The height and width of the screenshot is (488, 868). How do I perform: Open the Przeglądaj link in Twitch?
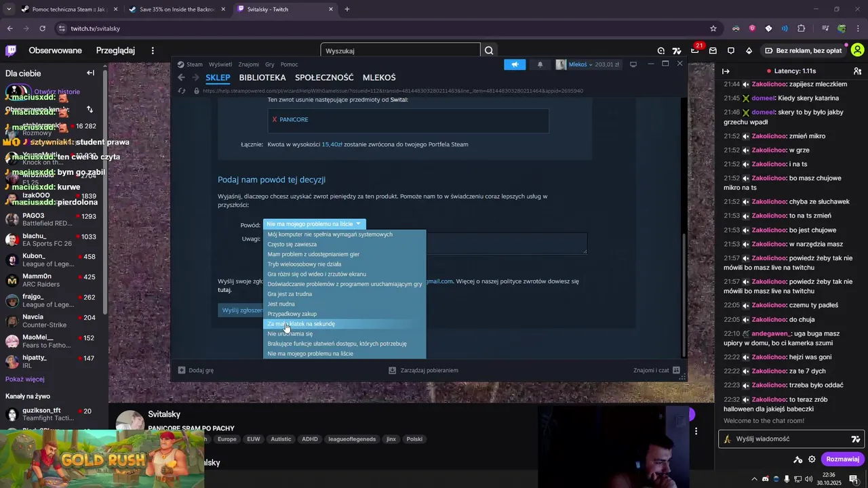[115, 50]
